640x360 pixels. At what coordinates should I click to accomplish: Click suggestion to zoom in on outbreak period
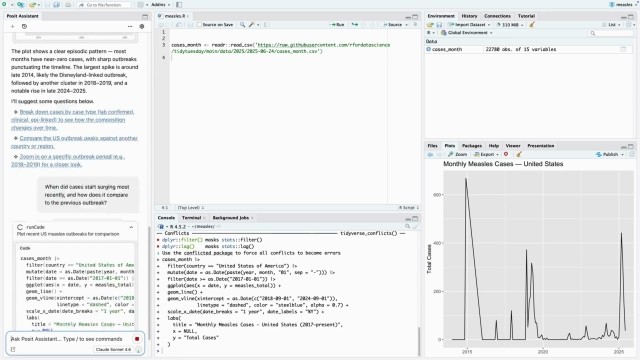click(x=68, y=160)
